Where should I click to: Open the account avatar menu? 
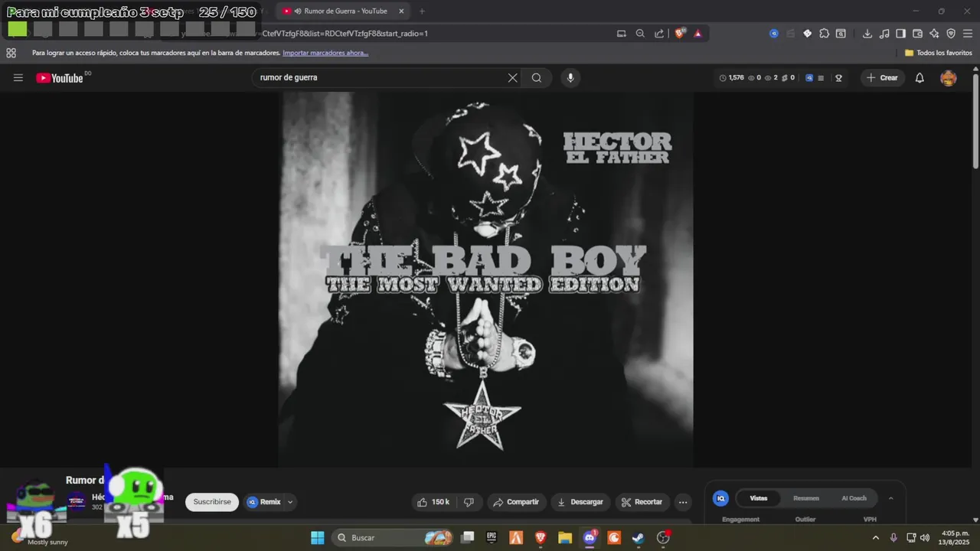948,77
